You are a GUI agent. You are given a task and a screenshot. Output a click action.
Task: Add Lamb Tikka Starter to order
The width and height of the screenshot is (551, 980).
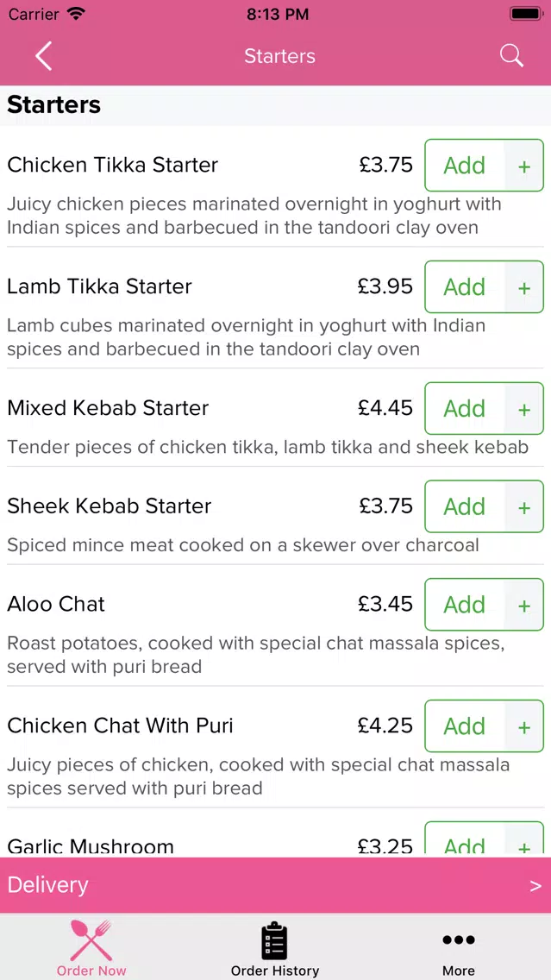464,286
